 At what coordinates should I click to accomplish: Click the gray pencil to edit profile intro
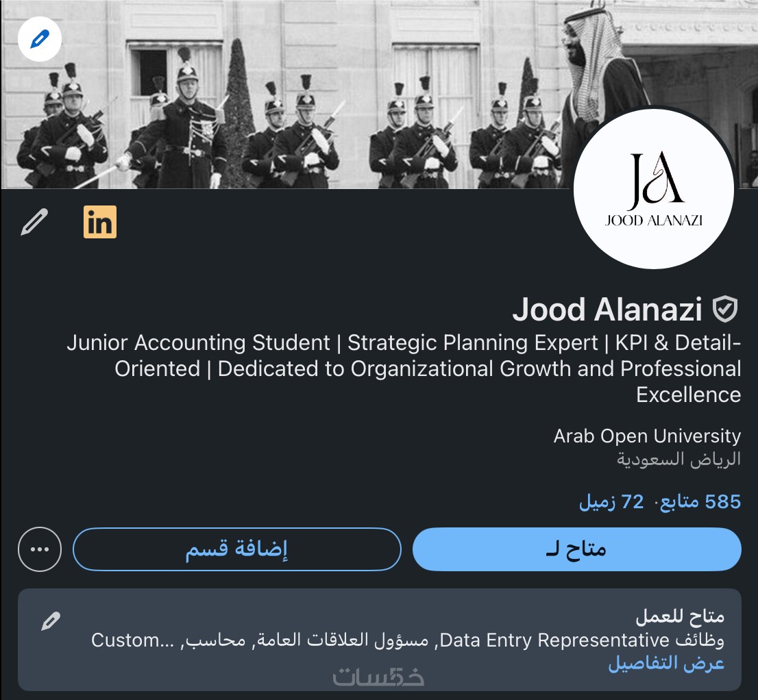34,223
